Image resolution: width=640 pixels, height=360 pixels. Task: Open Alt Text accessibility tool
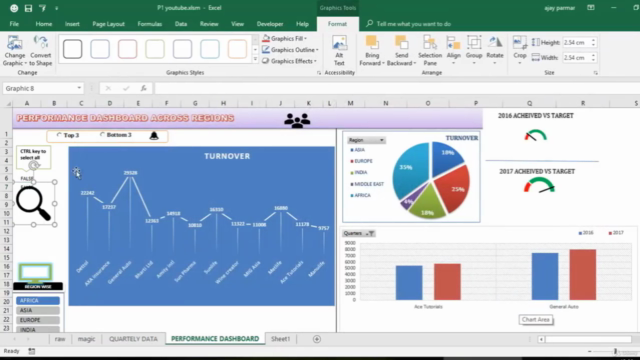339,51
